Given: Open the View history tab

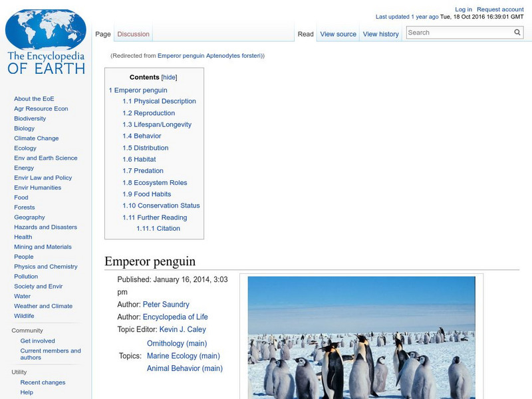Looking at the screenshot, I should [x=381, y=33].
